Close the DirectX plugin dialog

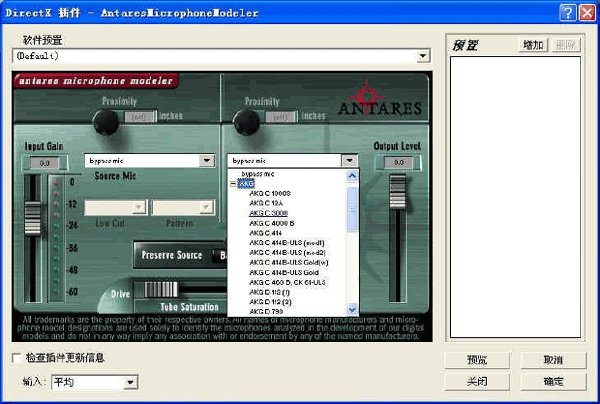pos(587,13)
